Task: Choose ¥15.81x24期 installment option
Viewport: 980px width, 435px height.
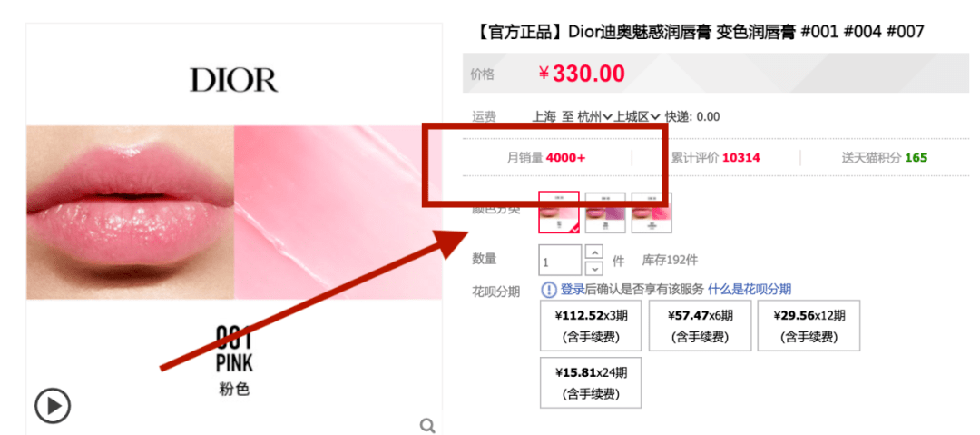Action: tap(591, 382)
